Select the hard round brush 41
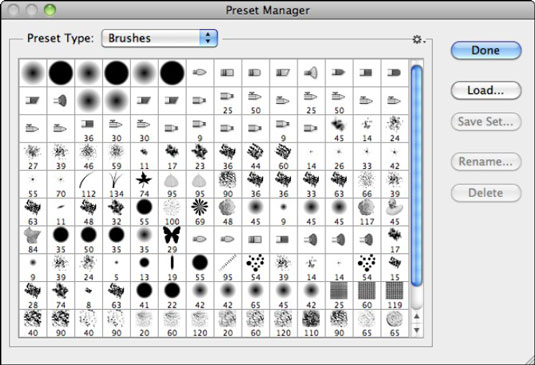Screen dimensions: 535x365 coord(144,295)
